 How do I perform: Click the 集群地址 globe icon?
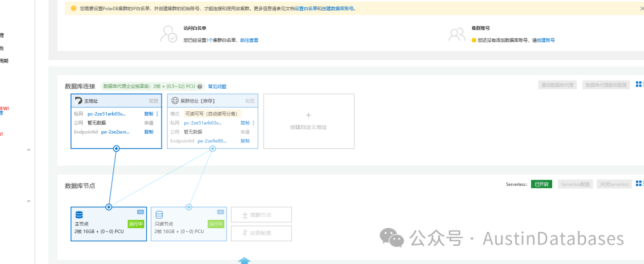pos(175,101)
